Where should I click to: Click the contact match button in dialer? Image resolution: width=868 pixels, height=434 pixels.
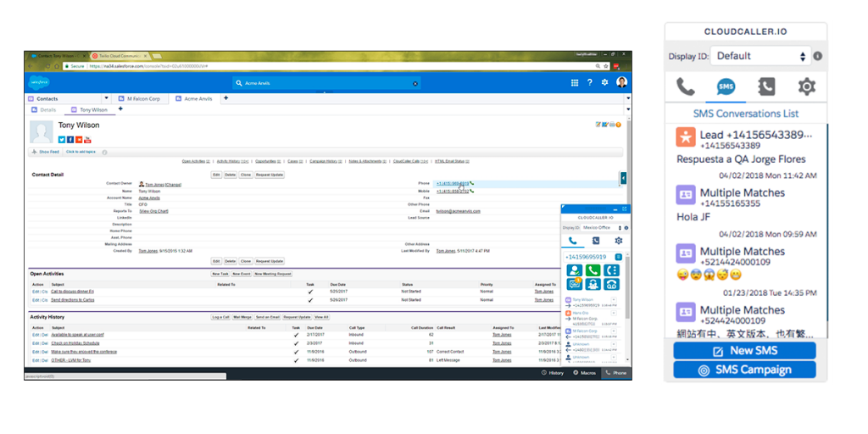tap(574, 270)
